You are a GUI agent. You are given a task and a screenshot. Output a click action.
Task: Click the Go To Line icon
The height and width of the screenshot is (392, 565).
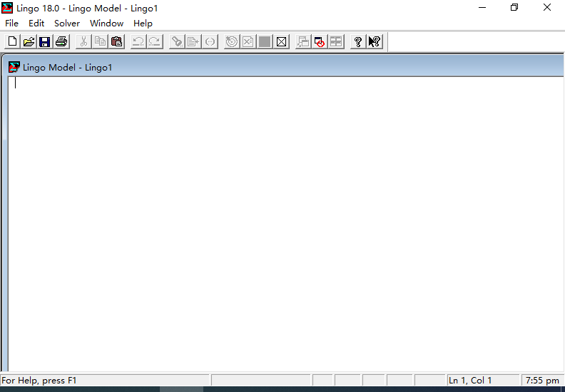pyautogui.click(x=193, y=42)
